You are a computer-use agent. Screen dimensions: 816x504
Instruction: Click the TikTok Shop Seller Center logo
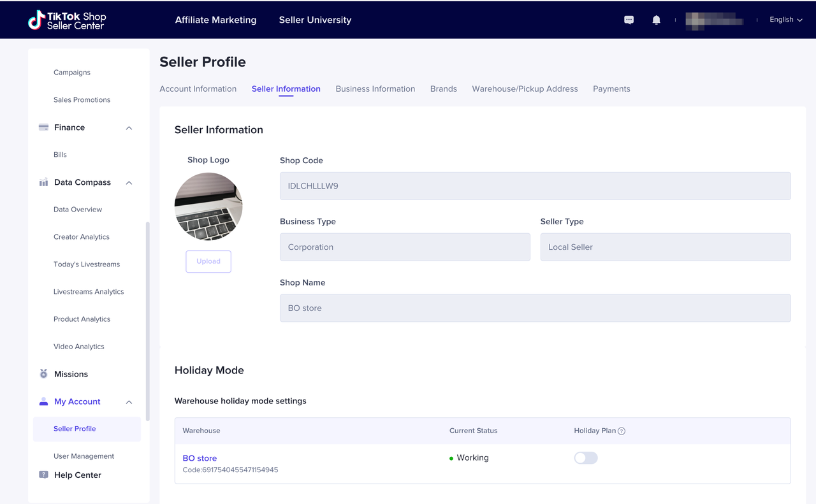pos(67,20)
